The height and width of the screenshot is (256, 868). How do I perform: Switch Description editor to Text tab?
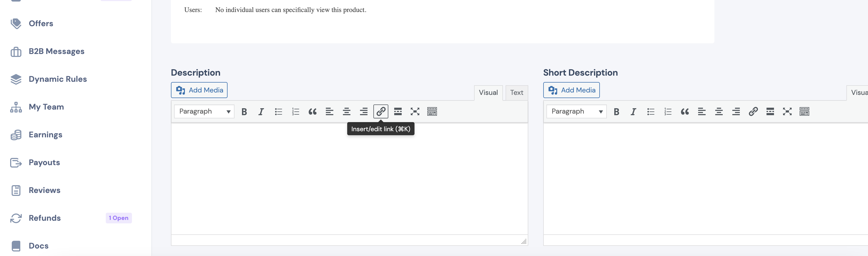(517, 93)
